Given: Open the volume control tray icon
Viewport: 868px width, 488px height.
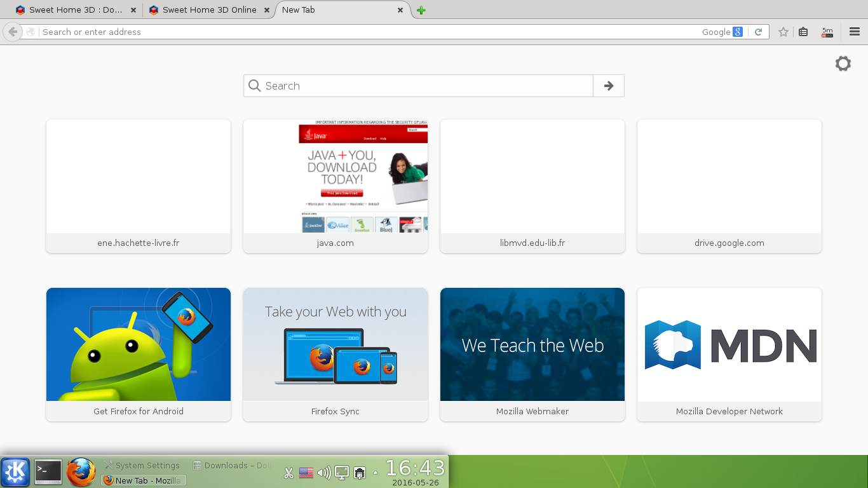Looking at the screenshot, I should [324, 473].
